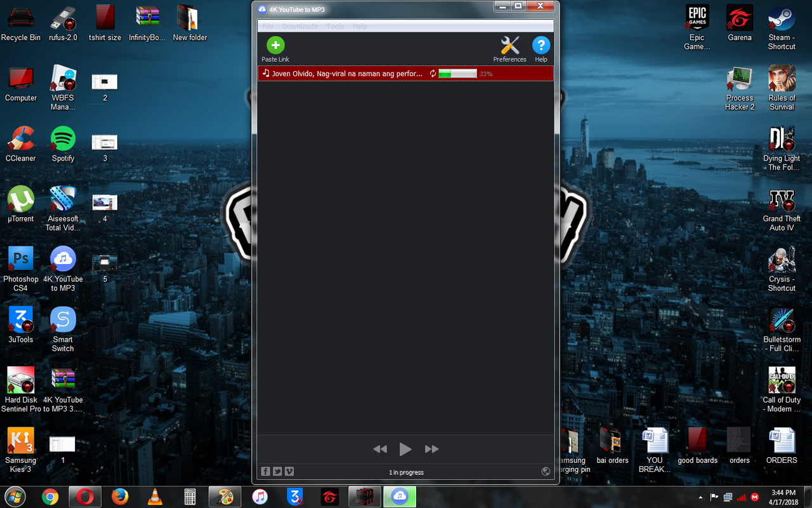Select the WBFS Manager desktop icon

63,88
